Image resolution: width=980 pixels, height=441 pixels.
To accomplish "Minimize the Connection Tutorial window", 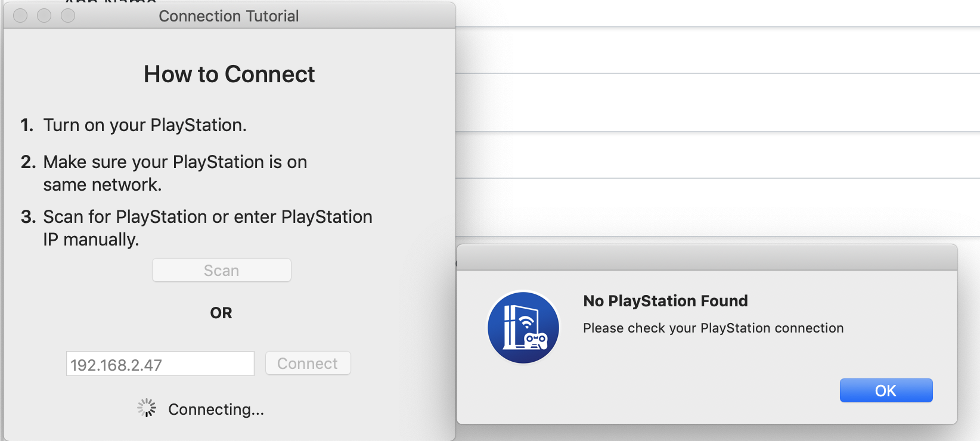I will [44, 15].
